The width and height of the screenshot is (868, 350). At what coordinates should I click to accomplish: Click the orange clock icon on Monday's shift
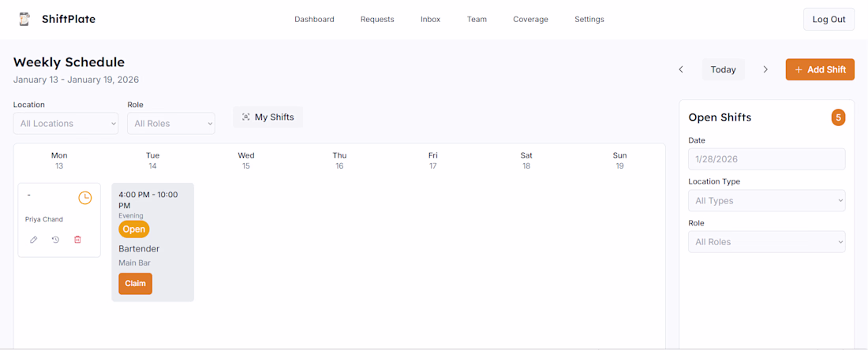[84, 198]
